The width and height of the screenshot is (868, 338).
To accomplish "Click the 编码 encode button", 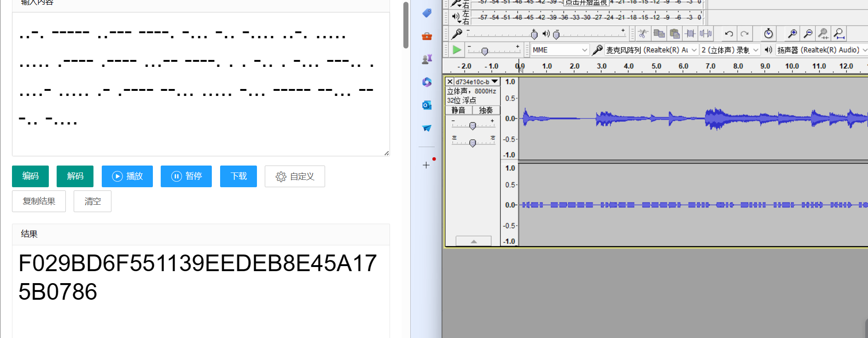I will coord(30,176).
